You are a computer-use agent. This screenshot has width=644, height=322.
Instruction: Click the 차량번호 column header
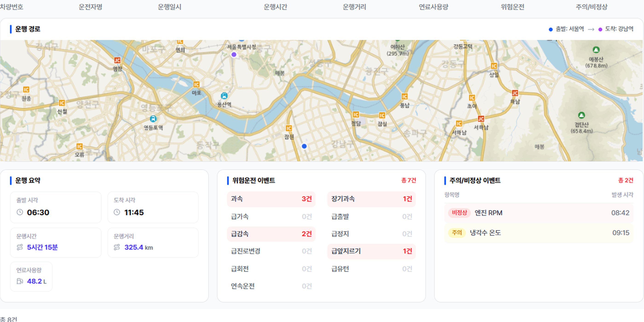pyautogui.click(x=11, y=7)
